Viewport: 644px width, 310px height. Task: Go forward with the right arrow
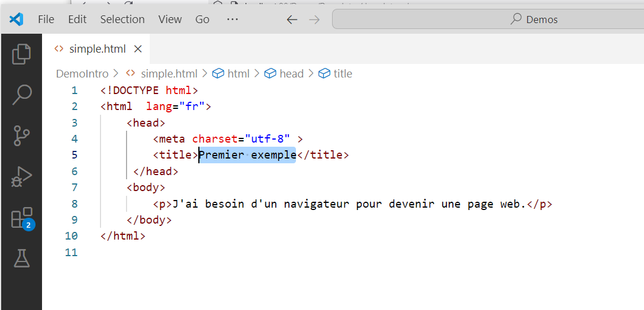pyautogui.click(x=314, y=20)
